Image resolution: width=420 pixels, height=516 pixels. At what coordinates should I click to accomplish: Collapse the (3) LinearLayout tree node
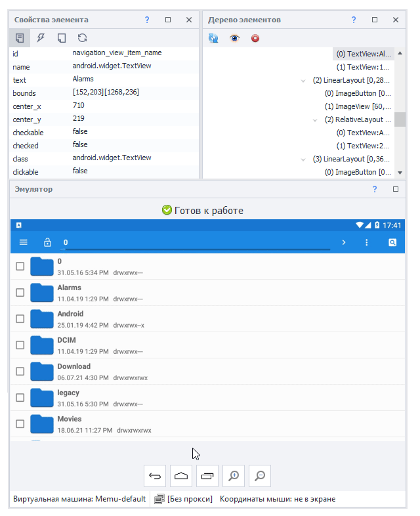click(x=303, y=159)
